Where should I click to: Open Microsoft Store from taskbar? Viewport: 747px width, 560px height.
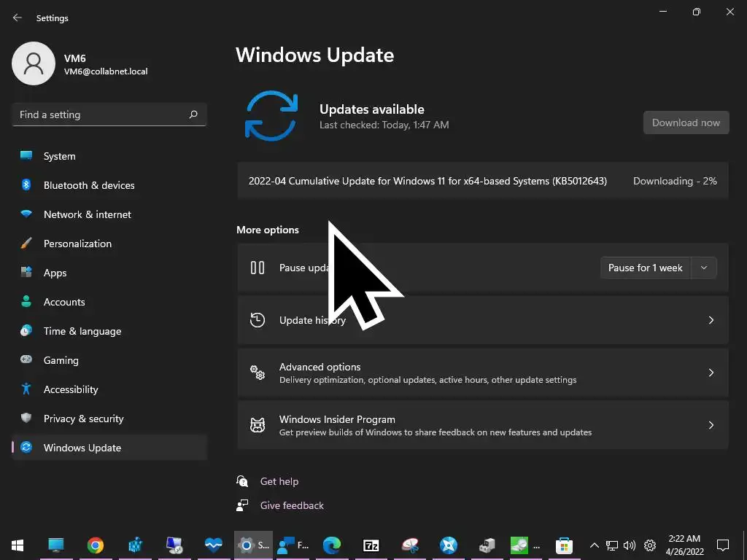564,545
